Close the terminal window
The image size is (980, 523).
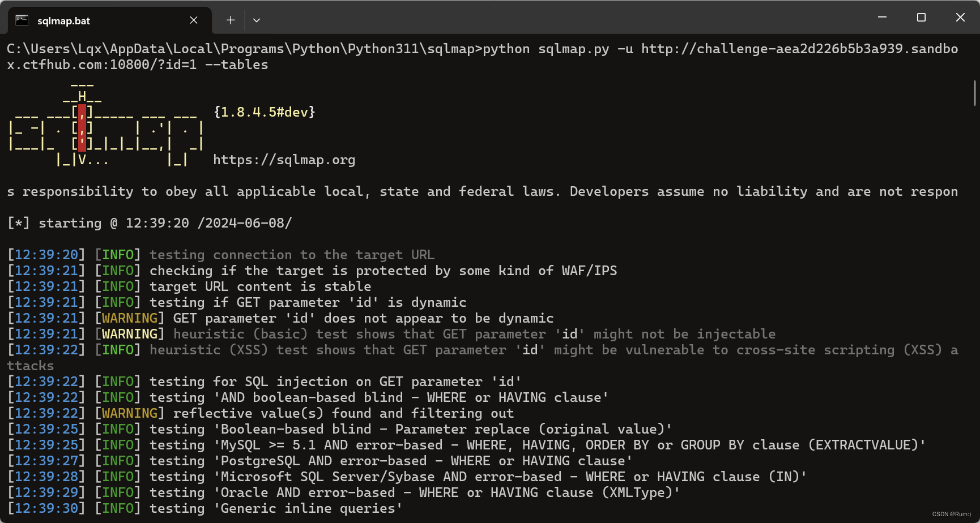click(x=960, y=18)
